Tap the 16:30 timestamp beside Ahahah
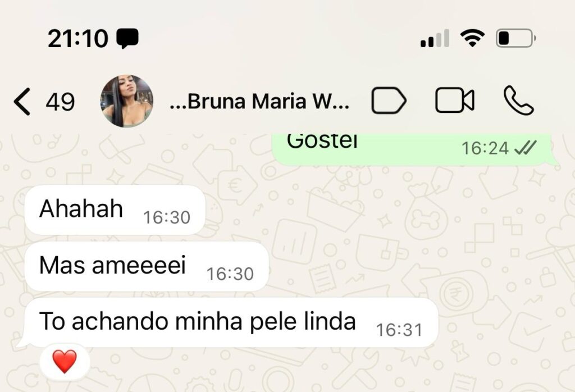 [167, 217]
